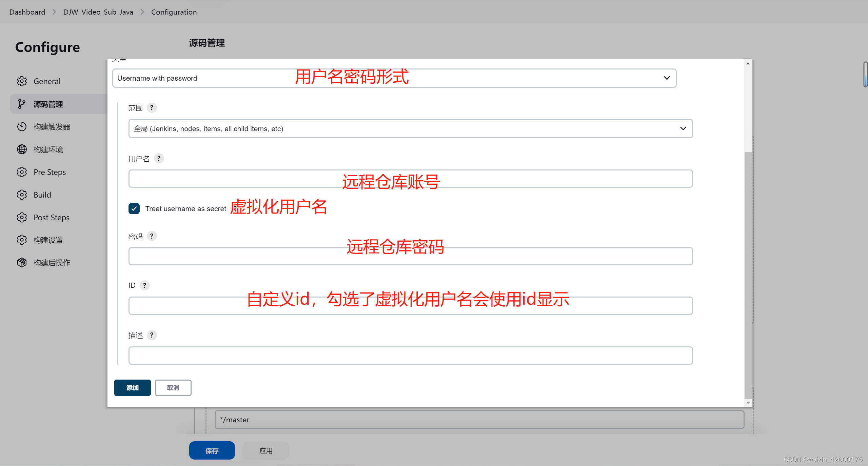Uncheck Treat username as secret checkbox
This screenshot has height=466, width=868.
coord(134,208)
